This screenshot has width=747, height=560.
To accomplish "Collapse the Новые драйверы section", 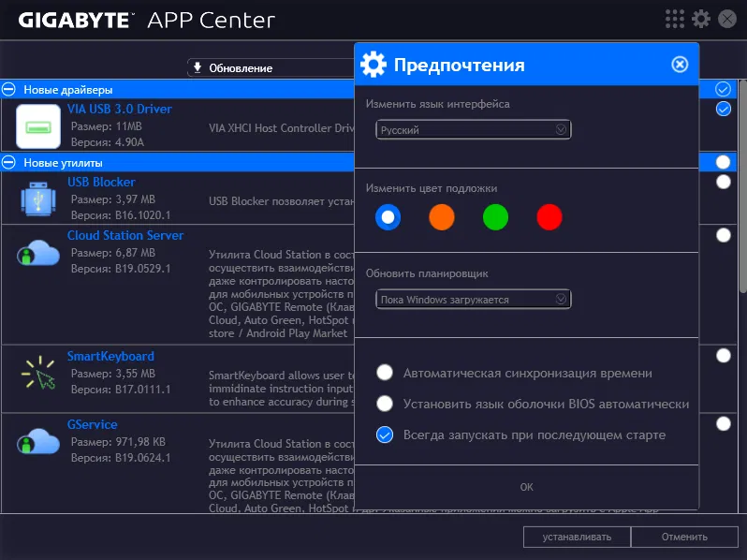I will coord(8,89).
